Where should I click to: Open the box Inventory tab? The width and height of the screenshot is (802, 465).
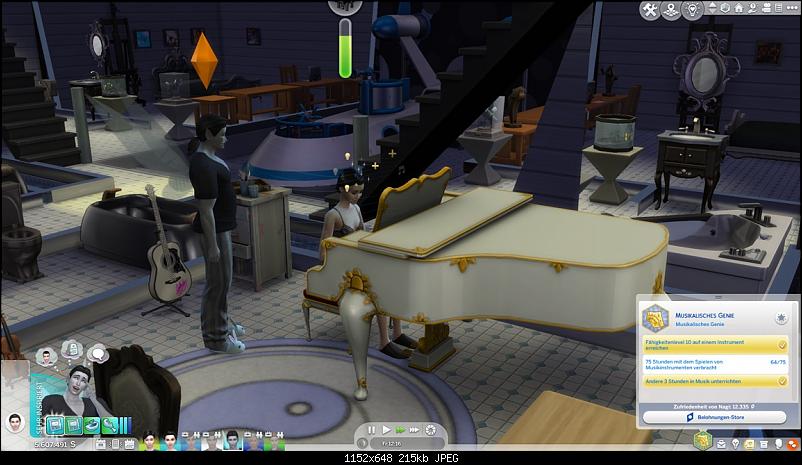[764, 445]
